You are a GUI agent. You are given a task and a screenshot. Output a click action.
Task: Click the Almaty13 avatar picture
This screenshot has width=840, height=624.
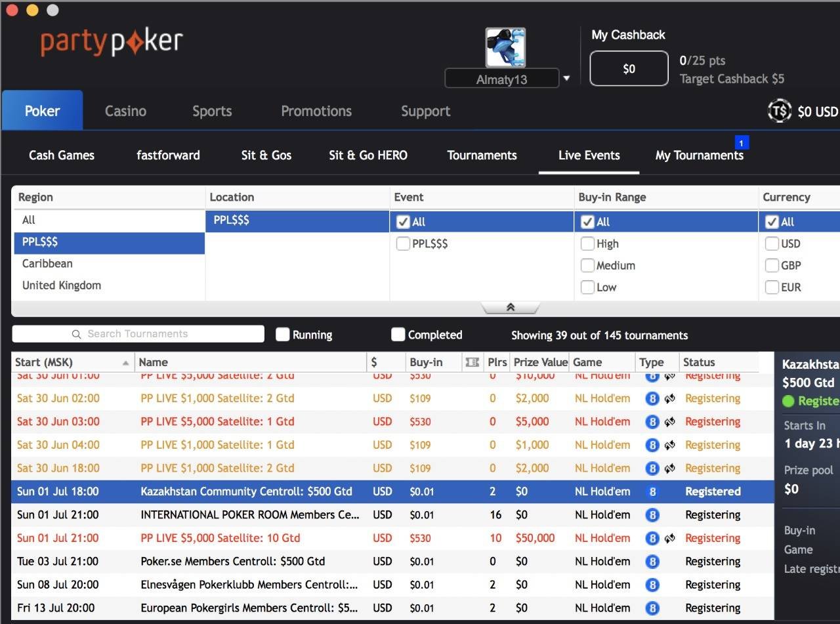click(505, 47)
